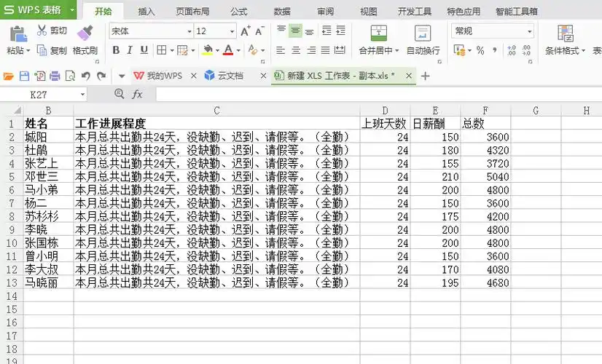Align text to top of cell
The width and height of the screenshot is (602, 364).
point(281,31)
